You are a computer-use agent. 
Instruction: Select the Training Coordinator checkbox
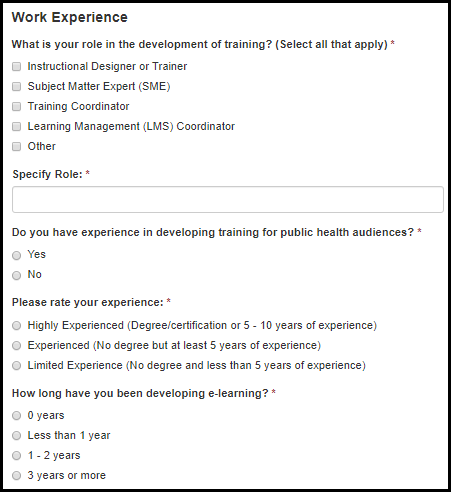(16, 107)
